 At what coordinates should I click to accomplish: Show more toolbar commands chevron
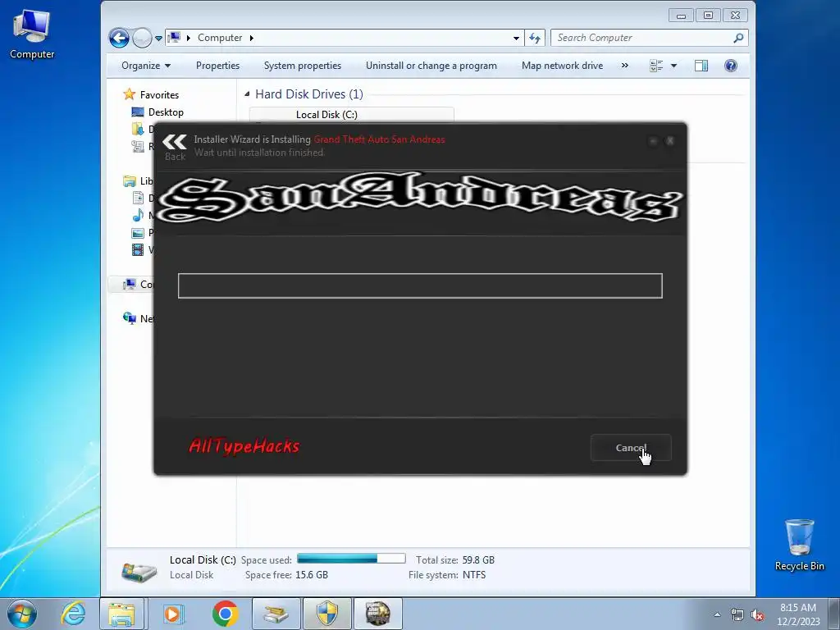click(x=624, y=66)
